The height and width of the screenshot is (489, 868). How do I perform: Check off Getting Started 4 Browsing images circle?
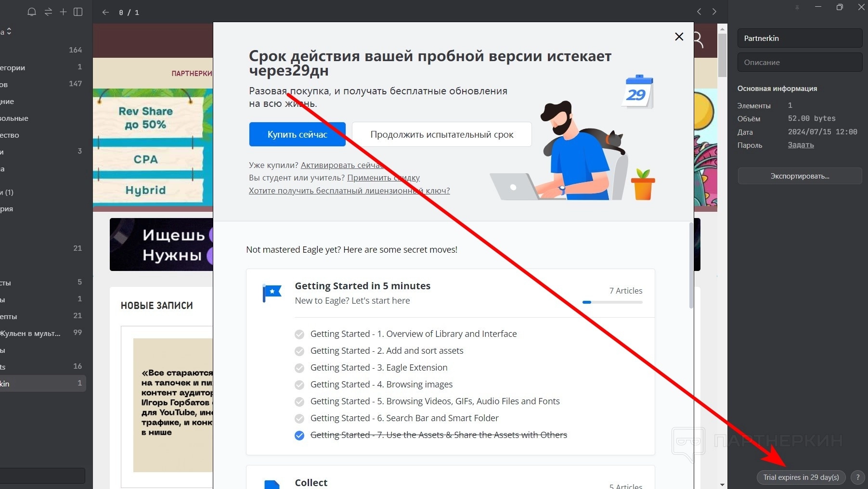pyautogui.click(x=299, y=385)
